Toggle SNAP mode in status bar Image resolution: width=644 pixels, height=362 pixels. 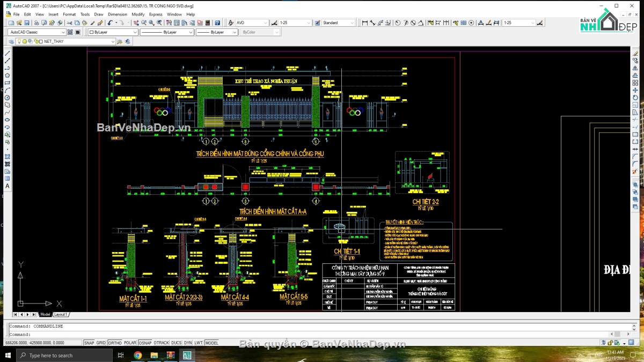(x=89, y=343)
